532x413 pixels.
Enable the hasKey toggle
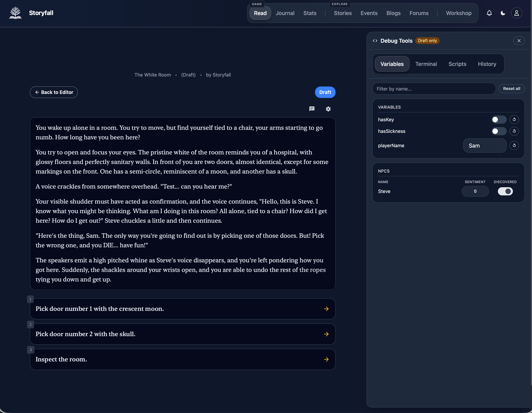(x=499, y=119)
